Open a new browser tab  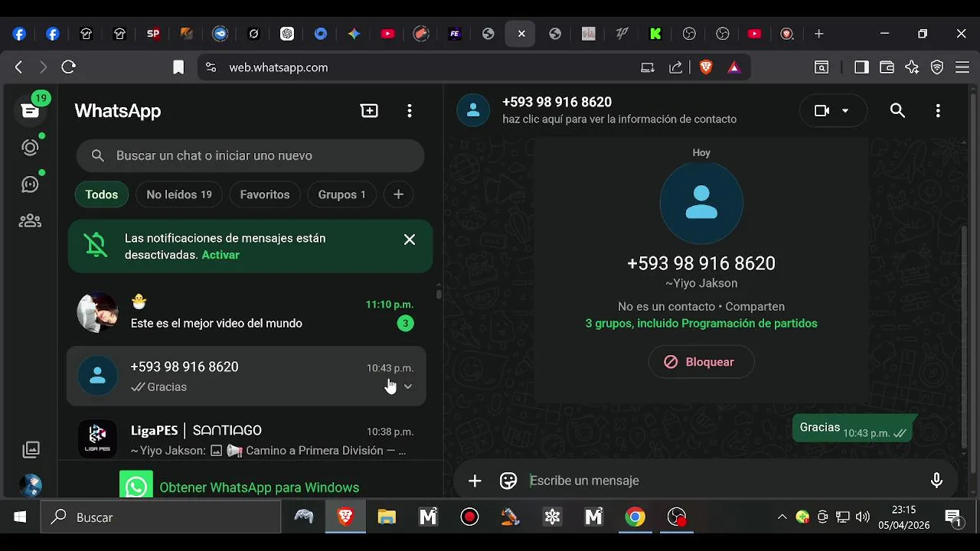point(818,34)
